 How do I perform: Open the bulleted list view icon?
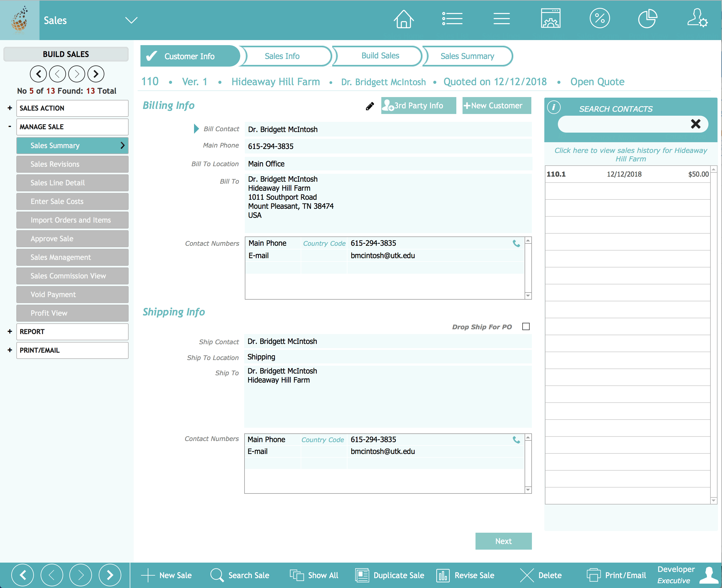pos(452,19)
